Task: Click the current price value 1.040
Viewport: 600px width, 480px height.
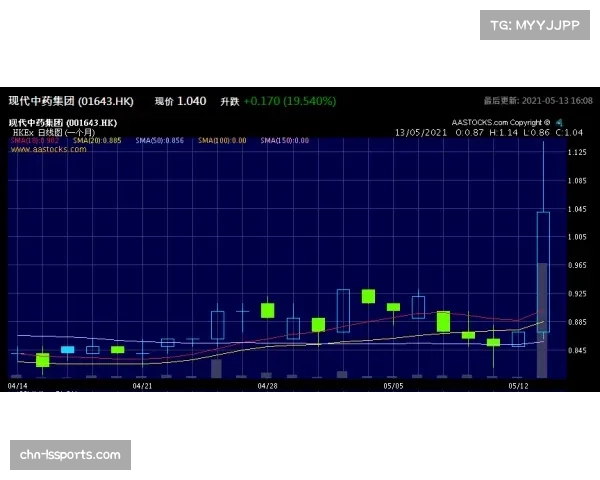Action: pos(191,101)
